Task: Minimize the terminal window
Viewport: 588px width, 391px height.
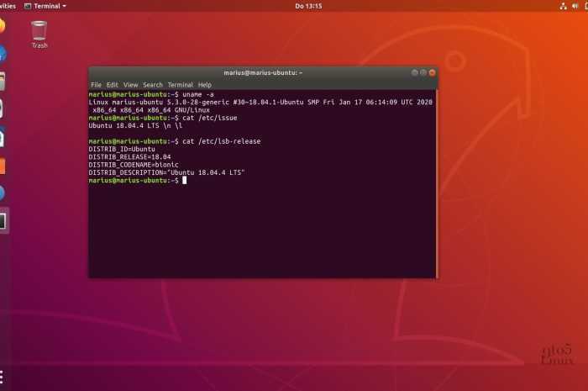Action: click(x=414, y=72)
